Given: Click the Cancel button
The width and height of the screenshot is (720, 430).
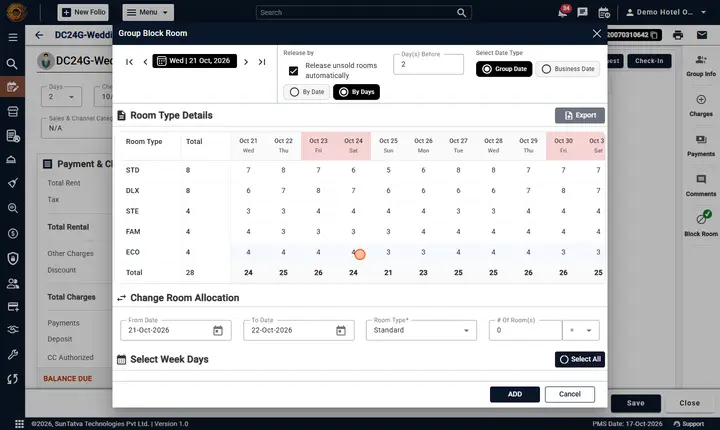Looking at the screenshot, I should pos(570,394).
